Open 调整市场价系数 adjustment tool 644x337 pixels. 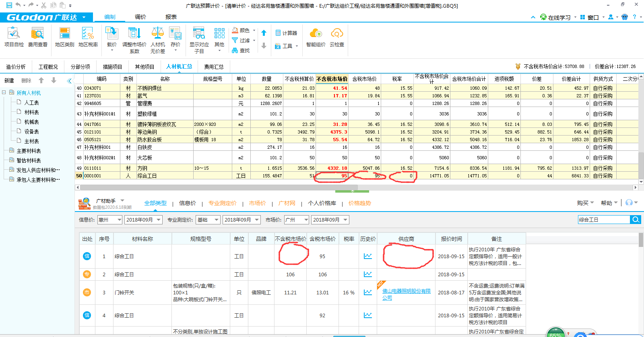(134, 40)
